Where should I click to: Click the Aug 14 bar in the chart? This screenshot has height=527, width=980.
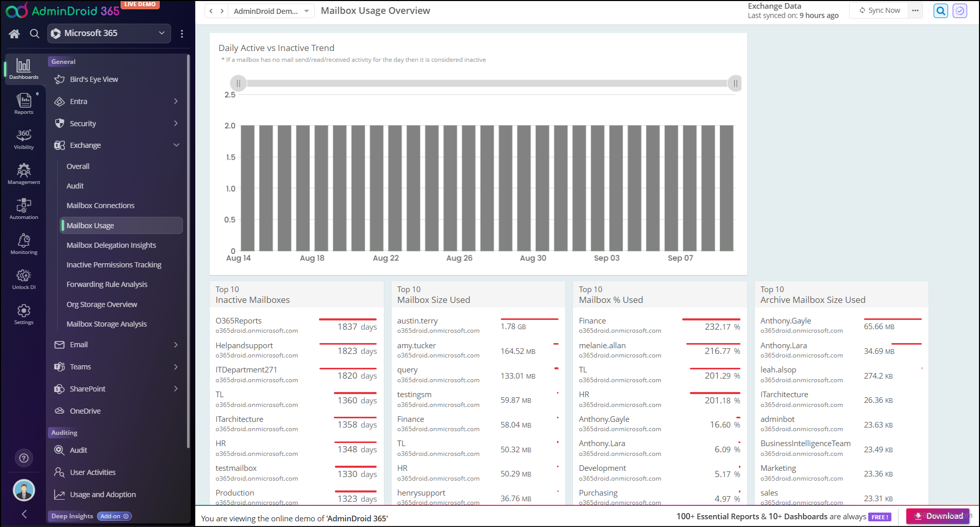coord(248,188)
